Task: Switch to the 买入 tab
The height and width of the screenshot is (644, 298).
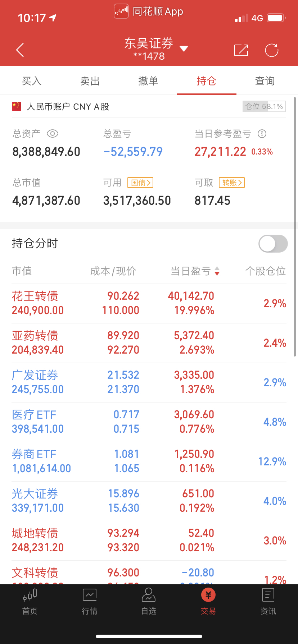Action: (32, 81)
